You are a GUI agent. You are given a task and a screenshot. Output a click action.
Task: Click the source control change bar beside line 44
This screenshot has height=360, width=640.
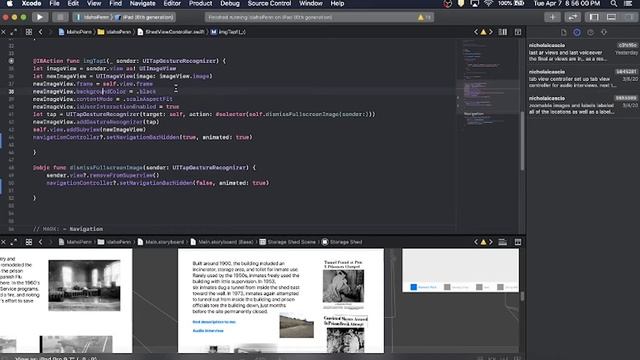[x=1, y=140]
